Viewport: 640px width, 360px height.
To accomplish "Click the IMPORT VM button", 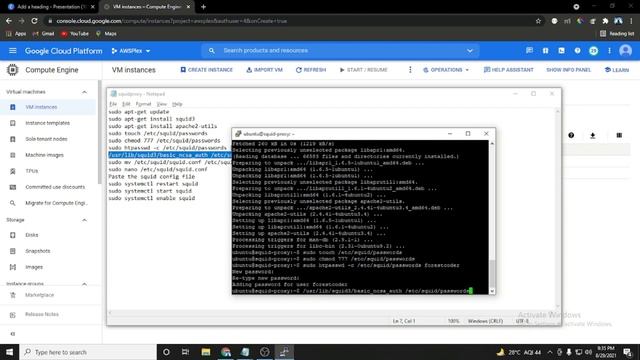I will tap(264, 70).
